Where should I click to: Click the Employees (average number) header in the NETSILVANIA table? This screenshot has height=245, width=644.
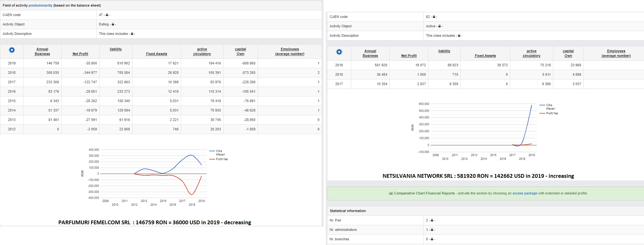[x=616, y=53]
